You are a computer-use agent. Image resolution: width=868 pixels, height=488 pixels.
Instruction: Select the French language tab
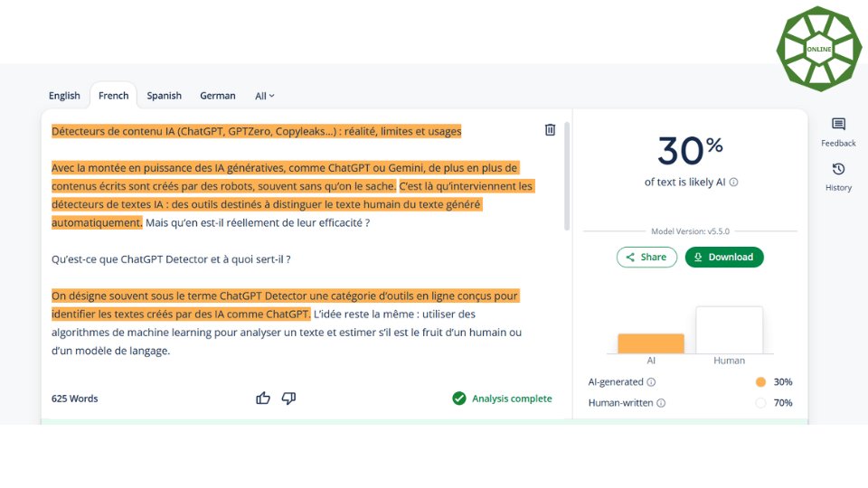[114, 96]
